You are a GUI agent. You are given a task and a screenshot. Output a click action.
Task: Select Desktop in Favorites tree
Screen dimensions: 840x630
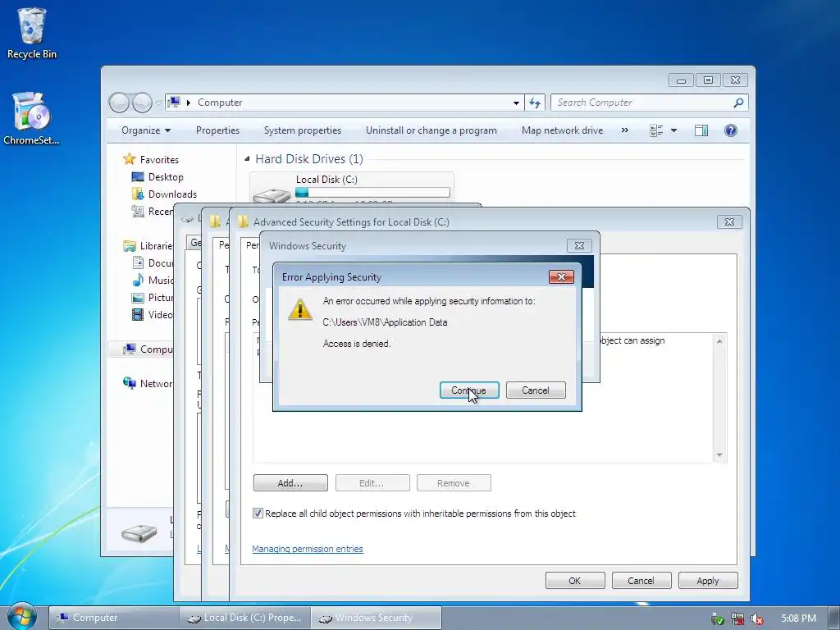[166, 177]
